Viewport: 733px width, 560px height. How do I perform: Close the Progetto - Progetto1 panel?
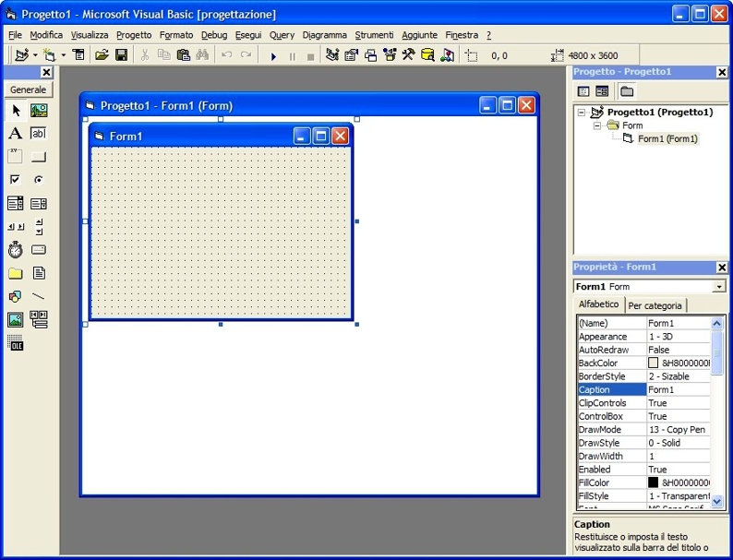722,72
